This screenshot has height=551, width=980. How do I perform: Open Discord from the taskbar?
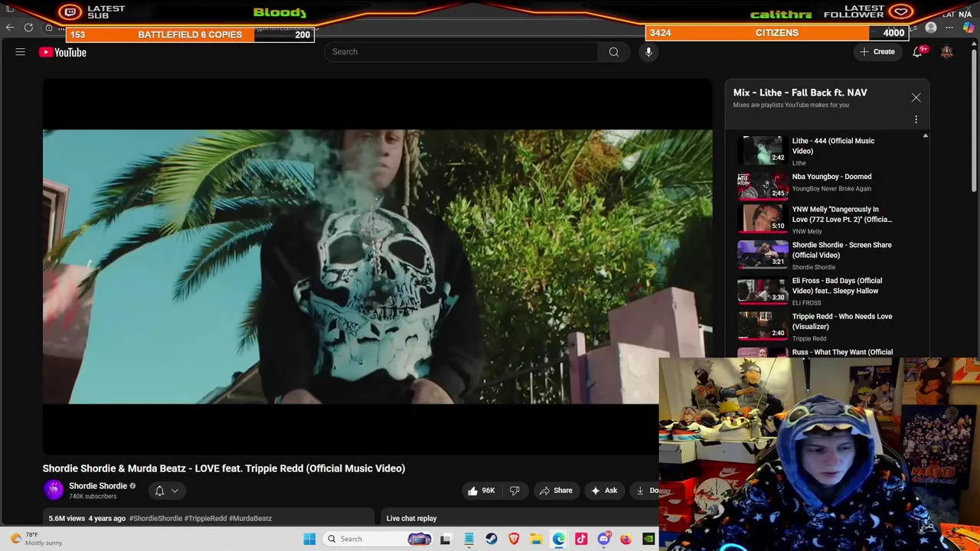(x=603, y=539)
